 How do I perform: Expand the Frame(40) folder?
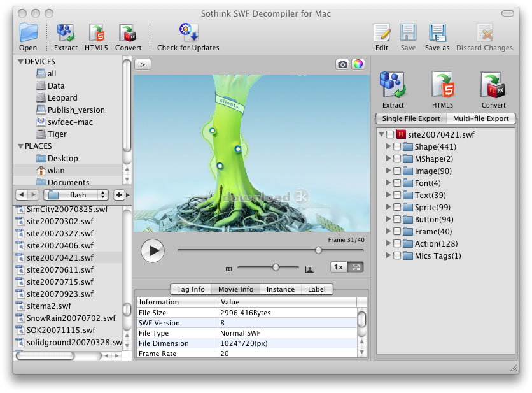(388, 231)
